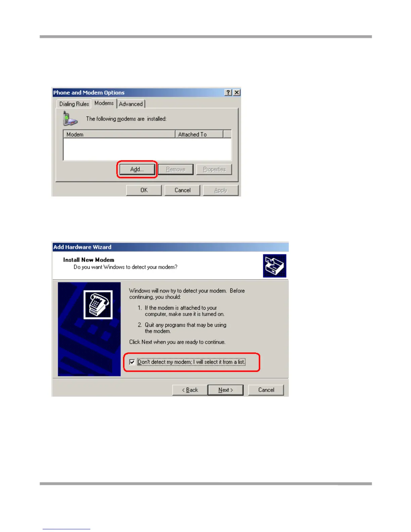Click the hardware wizard card icon
The image size is (411, 532).
pyautogui.click(x=275, y=266)
